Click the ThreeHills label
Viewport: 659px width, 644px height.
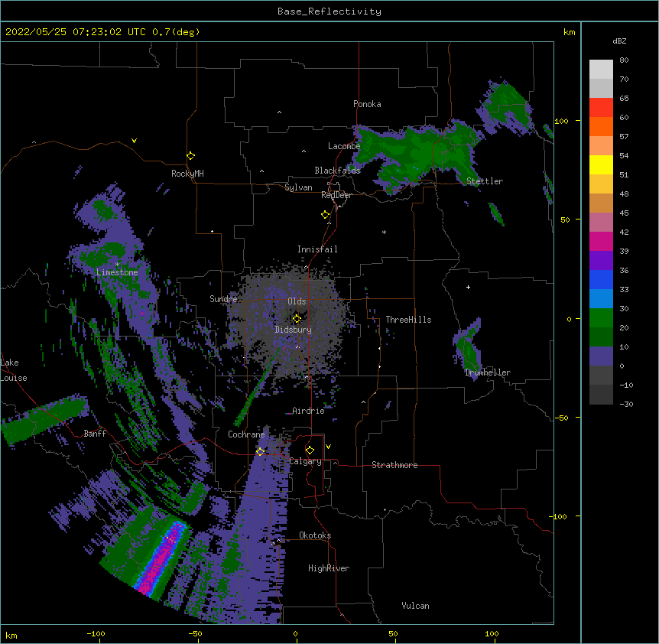(x=408, y=320)
